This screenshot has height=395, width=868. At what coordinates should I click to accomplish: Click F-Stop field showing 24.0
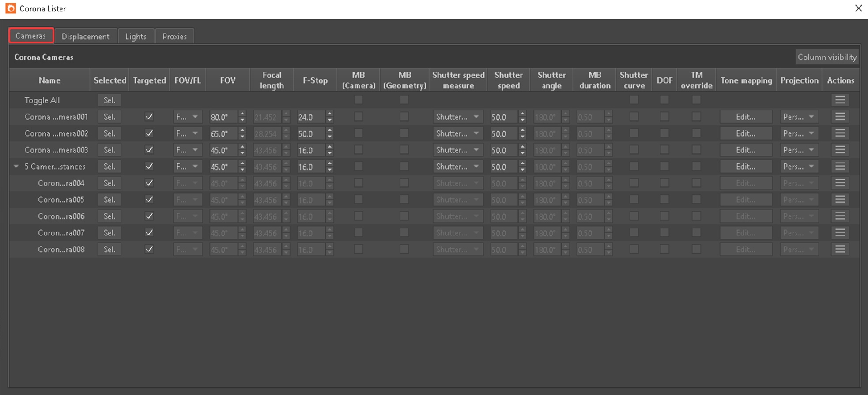click(311, 117)
